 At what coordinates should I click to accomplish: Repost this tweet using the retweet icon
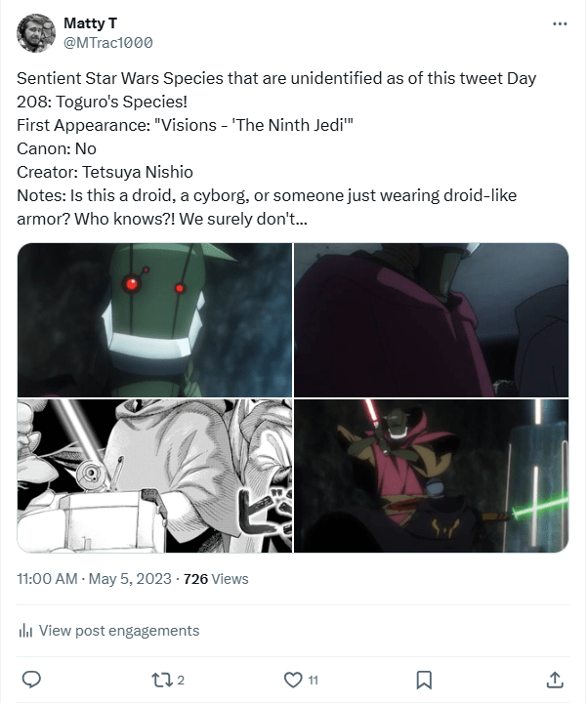(x=162, y=679)
